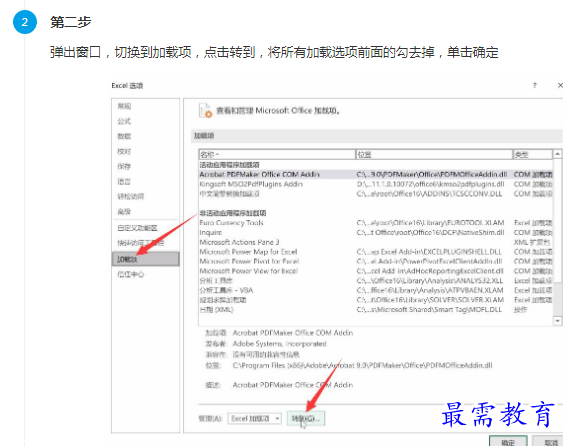
Task: Select Acrobat PDFMaker Office COM Addin row
Action: (376, 175)
